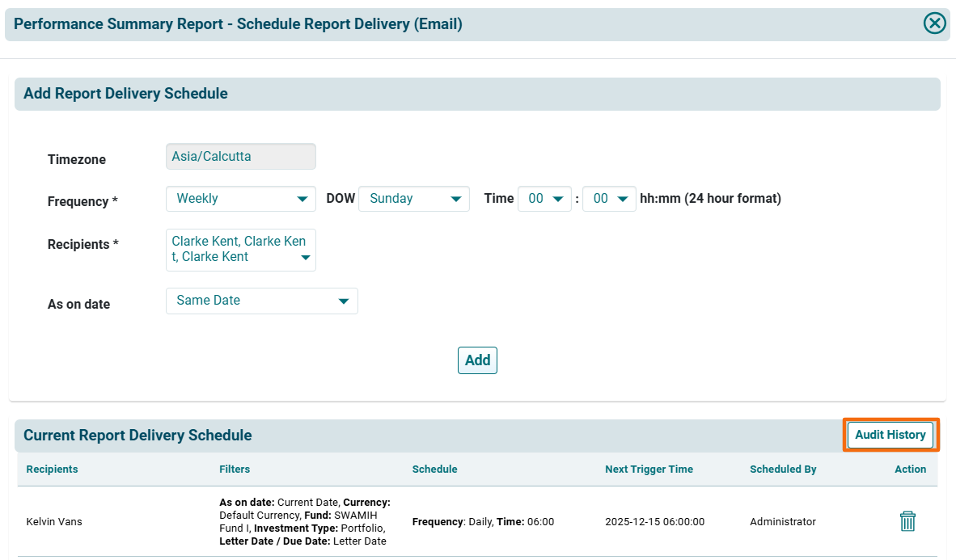Screen dimensions: 956x560
Task: Click the Action column header
Action: coord(910,469)
